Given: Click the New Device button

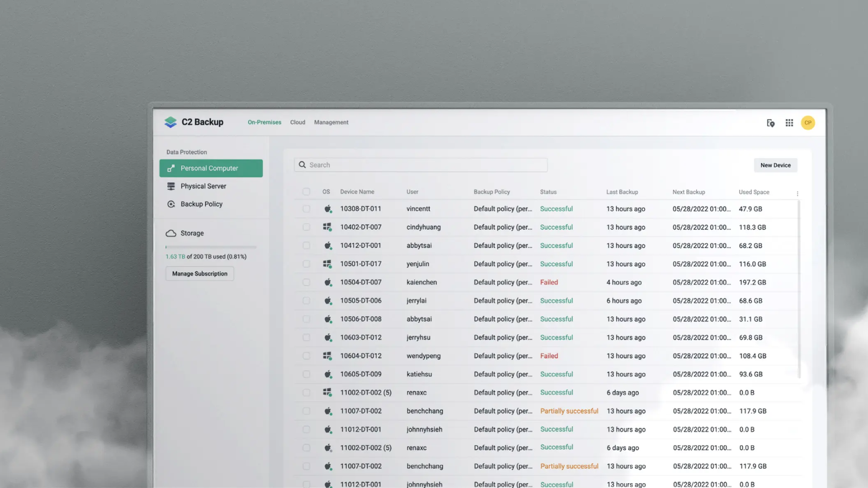Looking at the screenshot, I should pyautogui.click(x=775, y=165).
